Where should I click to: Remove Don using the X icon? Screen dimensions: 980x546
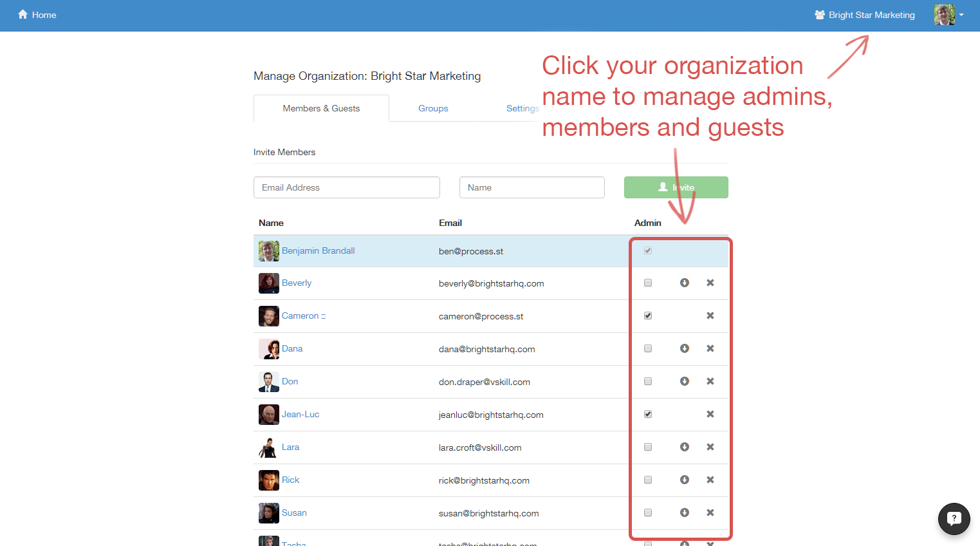pyautogui.click(x=710, y=381)
